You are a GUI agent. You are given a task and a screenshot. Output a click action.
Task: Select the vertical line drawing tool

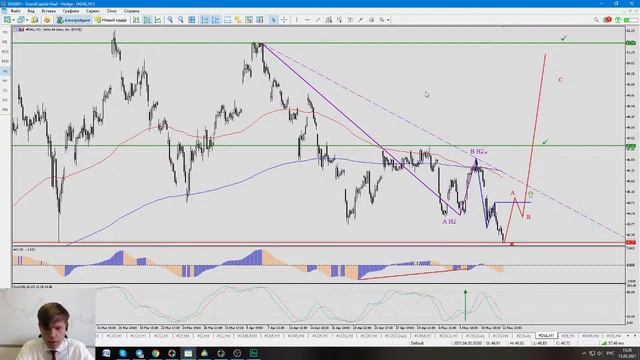(296, 20)
